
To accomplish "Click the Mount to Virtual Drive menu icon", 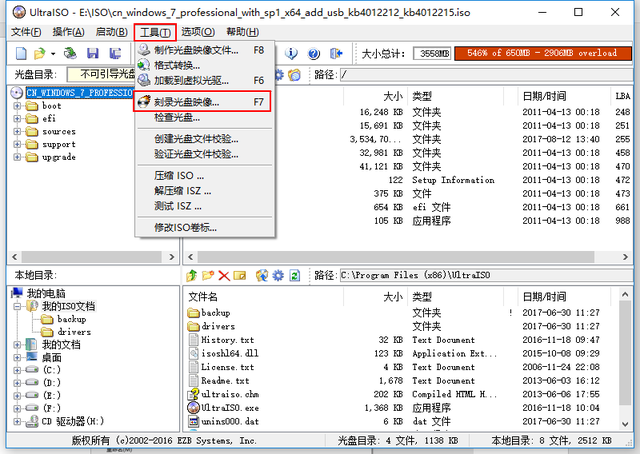I will pos(144,80).
